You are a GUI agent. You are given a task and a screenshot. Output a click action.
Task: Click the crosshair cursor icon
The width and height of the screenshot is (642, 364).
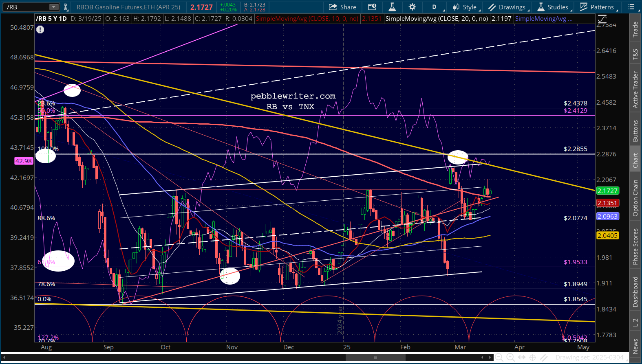[532, 357]
